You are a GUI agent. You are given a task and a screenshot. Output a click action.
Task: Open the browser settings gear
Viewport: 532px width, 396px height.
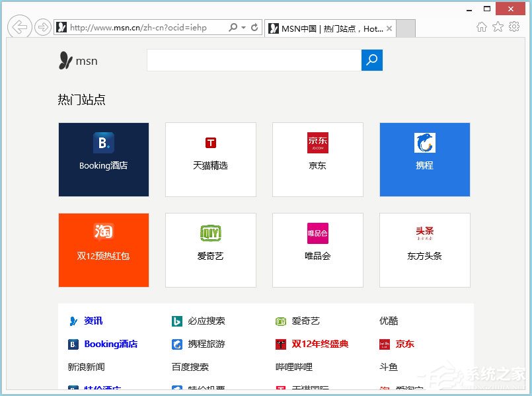515,27
